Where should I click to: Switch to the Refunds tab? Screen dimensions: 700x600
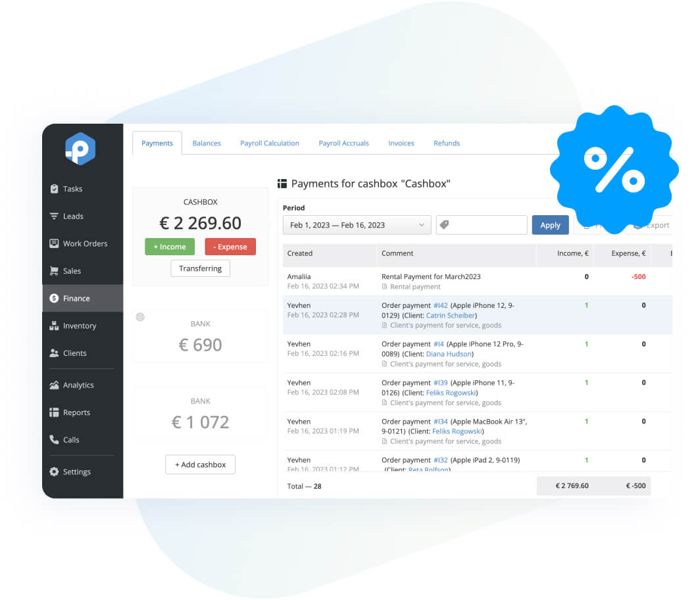pyautogui.click(x=446, y=143)
